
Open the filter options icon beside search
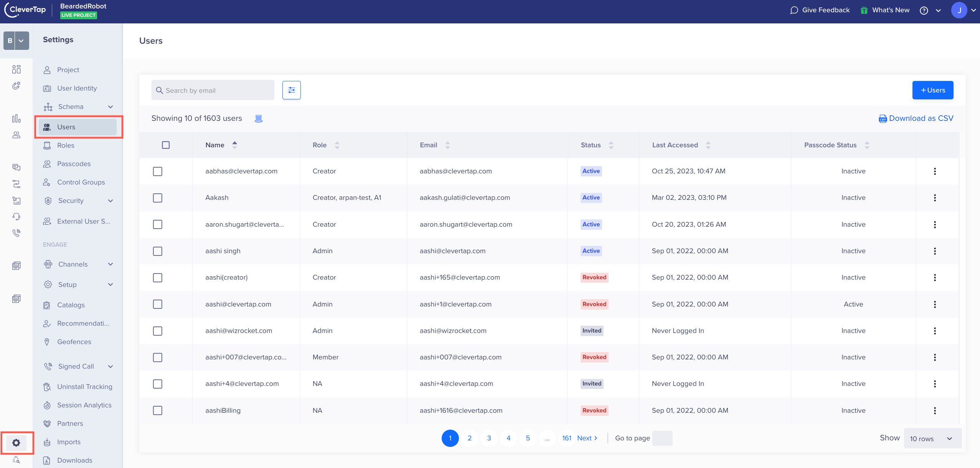(292, 90)
